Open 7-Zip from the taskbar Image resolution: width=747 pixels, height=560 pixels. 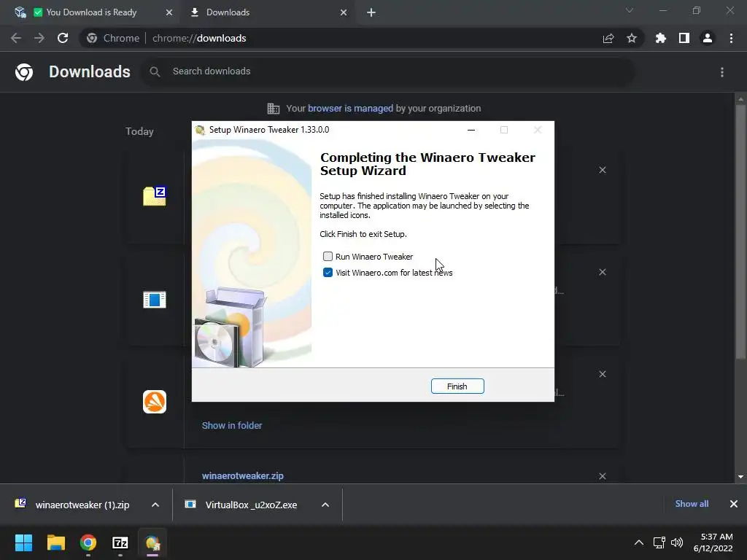pos(120,542)
